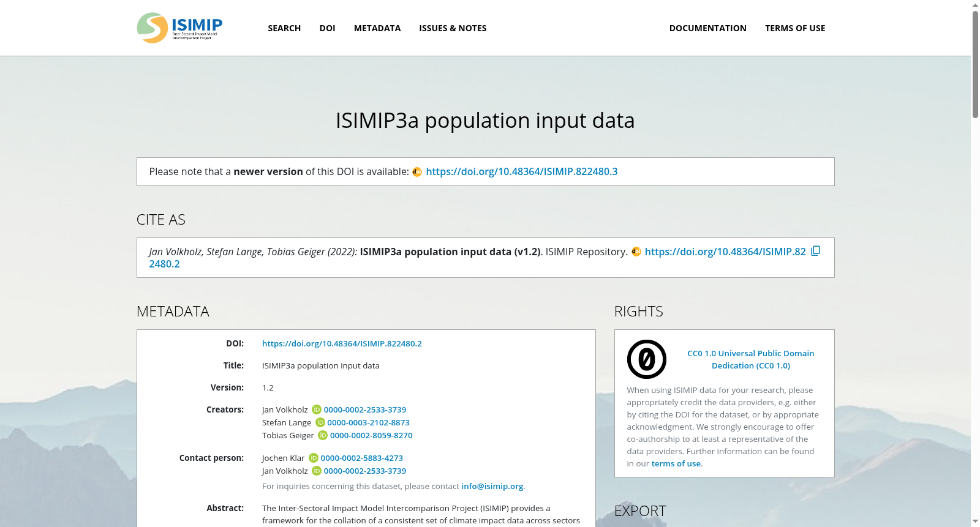Click the 'RIGHTS' heading
This screenshot has height=527, width=980.
pos(638,312)
